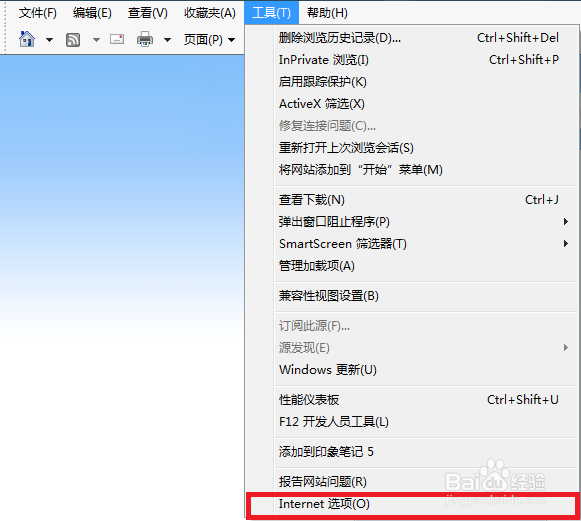Open F12 开发人员工具(L)
The image size is (581, 521).
click(x=412, y=422)
